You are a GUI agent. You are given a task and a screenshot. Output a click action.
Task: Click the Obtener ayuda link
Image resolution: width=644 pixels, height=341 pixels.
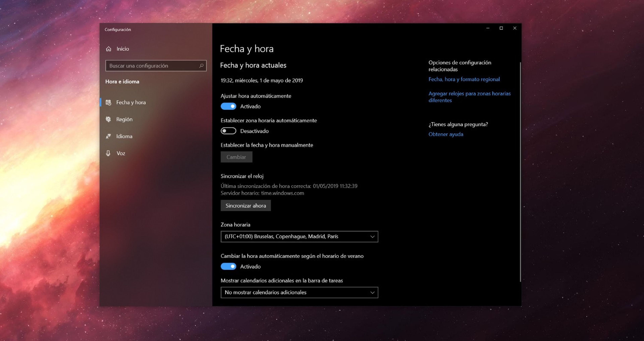[446, 134]
